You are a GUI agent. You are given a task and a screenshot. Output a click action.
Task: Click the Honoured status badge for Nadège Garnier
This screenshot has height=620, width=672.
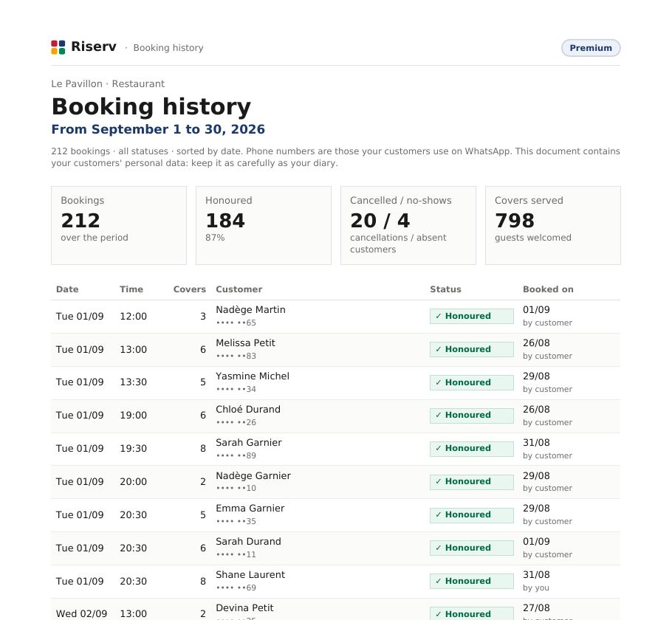pyautogui.click(x=472, y=482)
